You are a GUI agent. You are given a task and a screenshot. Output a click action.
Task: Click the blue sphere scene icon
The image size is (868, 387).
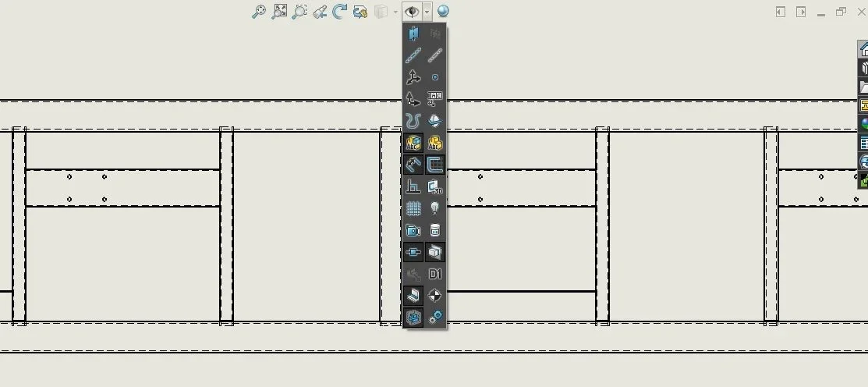(x=443, y=11)
